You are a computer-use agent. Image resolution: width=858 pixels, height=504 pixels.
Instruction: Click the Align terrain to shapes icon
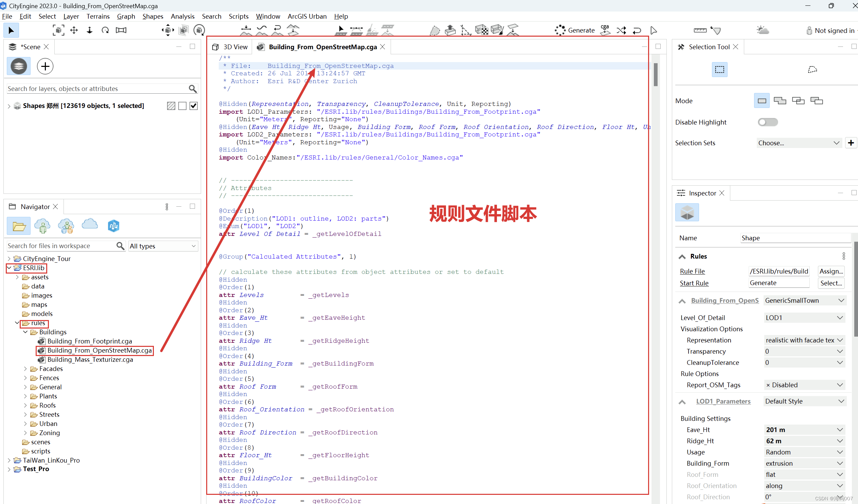point(293,30)
